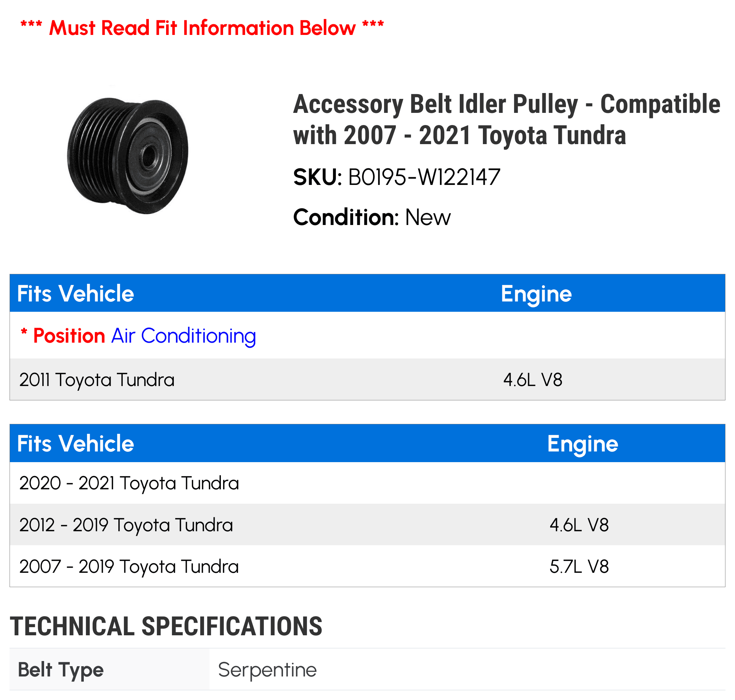Click the Accessory Belt Idler Pulley title

click(506, 119)
